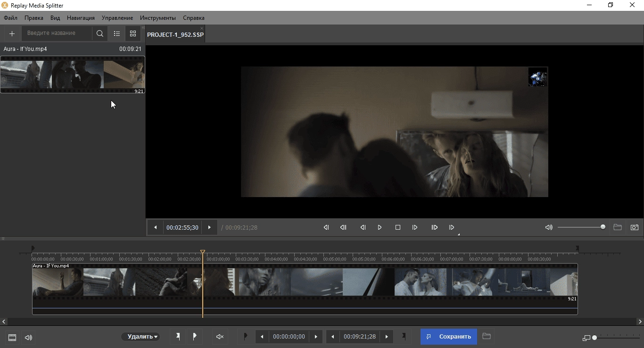
Task: Select the PROJECT-1_952.SSP tab
Action: [x=175, y=35]
